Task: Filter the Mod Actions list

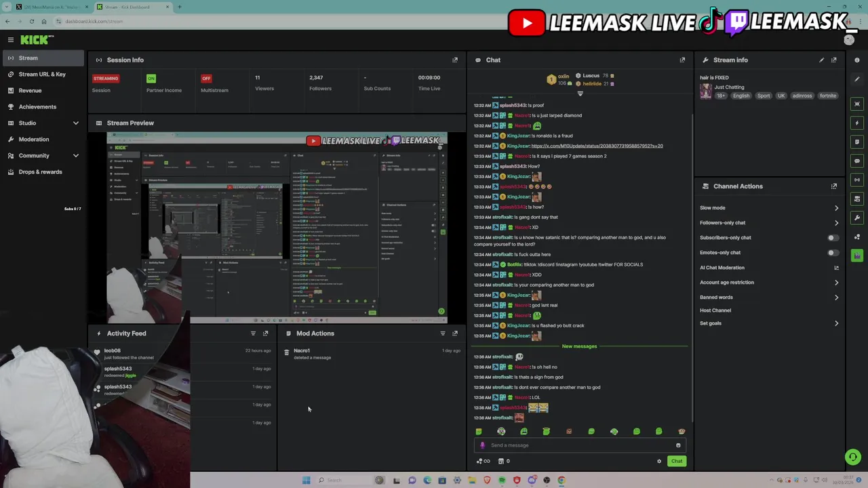Action: [443, 333]
